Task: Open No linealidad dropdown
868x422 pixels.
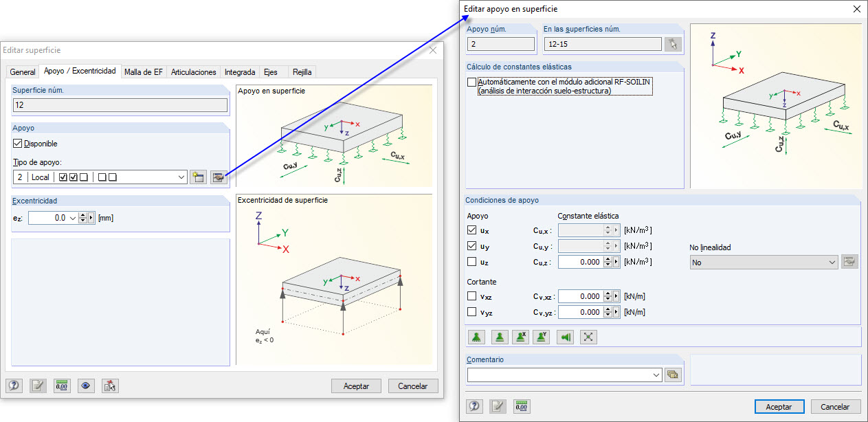Action: pos(832,263)
